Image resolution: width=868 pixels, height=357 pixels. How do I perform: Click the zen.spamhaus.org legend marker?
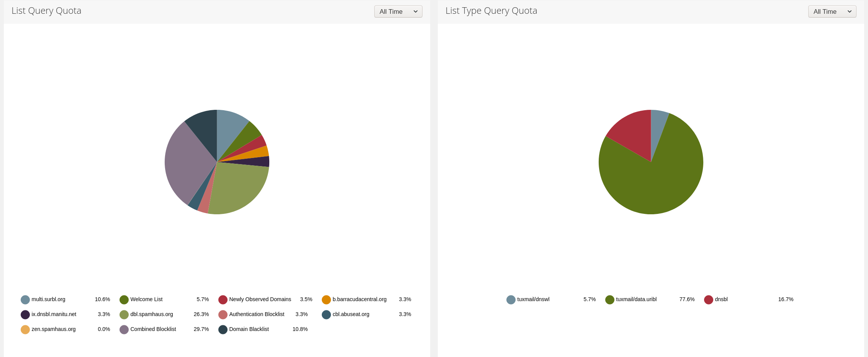coord(25,329)
